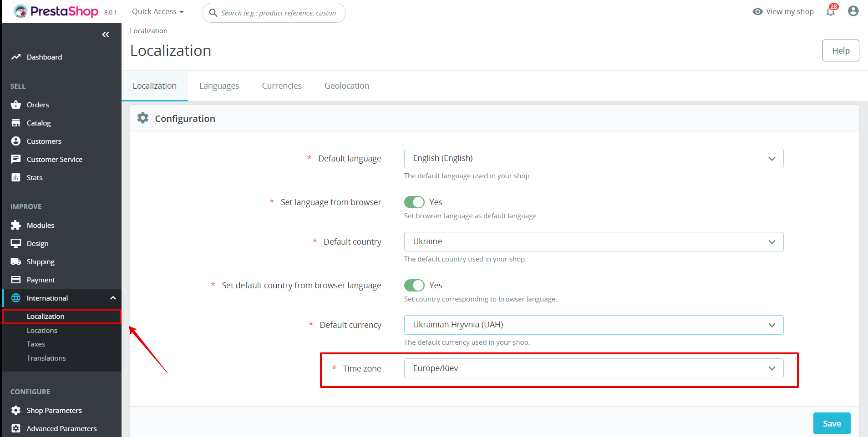This screenshot has height=437, width=868.
Task: Click the Dashboard trend icon
Action: click(x=16, y=57)
